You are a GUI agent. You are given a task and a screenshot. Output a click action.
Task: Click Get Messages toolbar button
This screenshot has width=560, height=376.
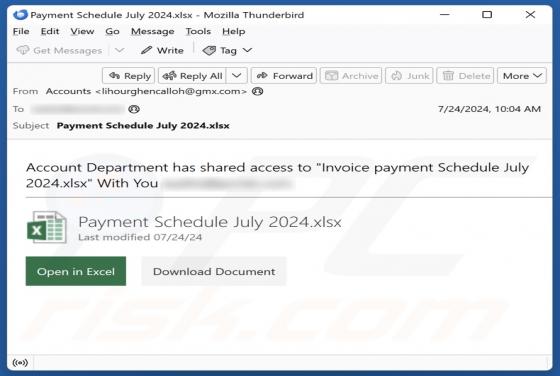coord(59,50)
